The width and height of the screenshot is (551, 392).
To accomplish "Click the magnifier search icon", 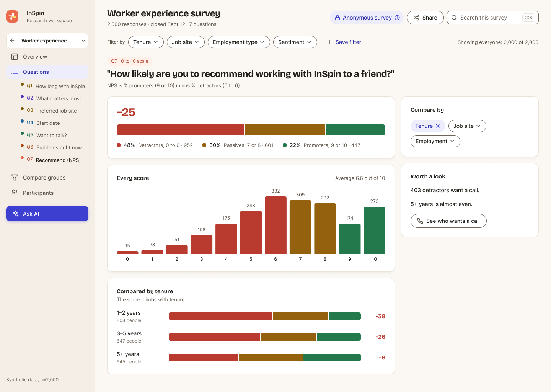I will point(454,18).
